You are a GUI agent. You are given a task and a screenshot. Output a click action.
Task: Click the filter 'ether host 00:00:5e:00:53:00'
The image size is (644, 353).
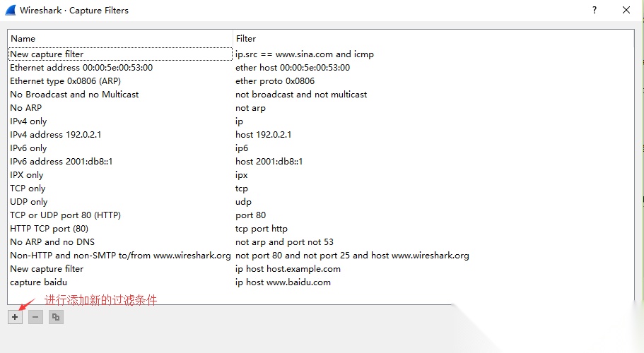(x=293, y=68)
